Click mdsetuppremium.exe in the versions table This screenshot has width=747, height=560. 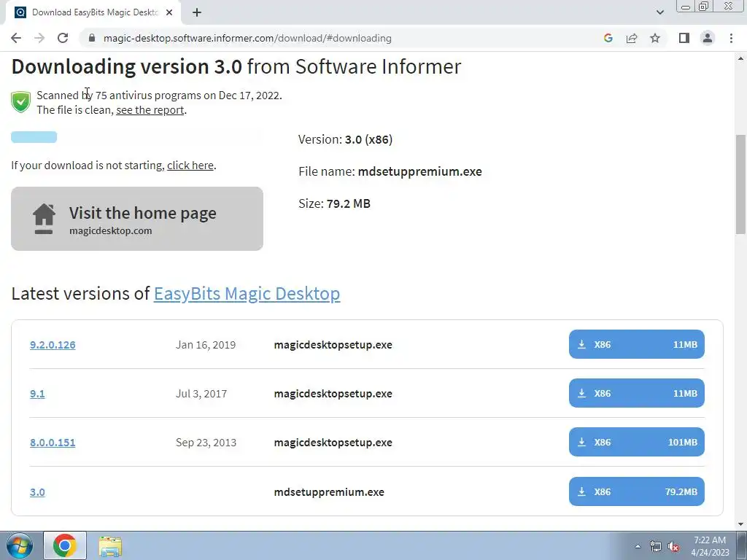[x=329, y=492]
